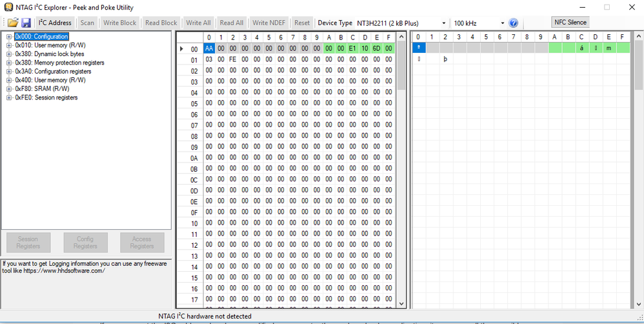644x324 pixels.
Task: Click the I²C Address toolbar button
Action: tap(55, 23)
